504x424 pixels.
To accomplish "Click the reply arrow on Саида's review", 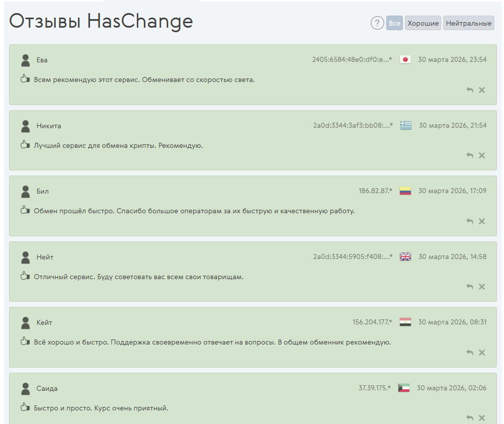I will (x=470, y=418).
